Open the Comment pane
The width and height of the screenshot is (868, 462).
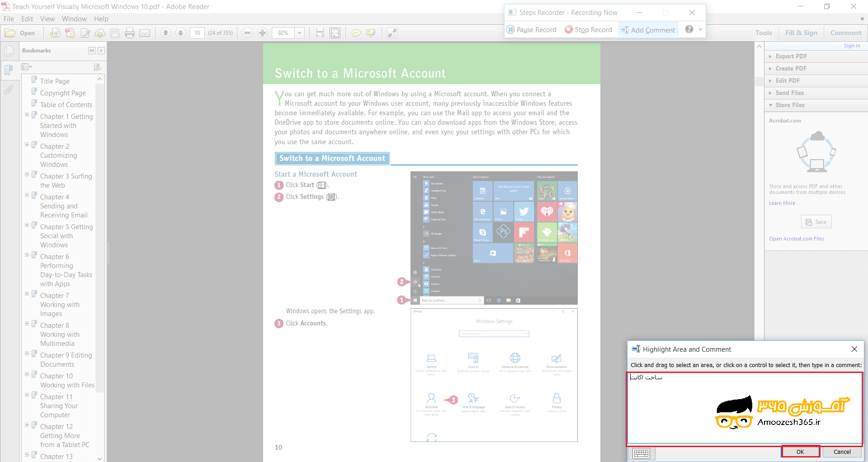pos(846,33)
